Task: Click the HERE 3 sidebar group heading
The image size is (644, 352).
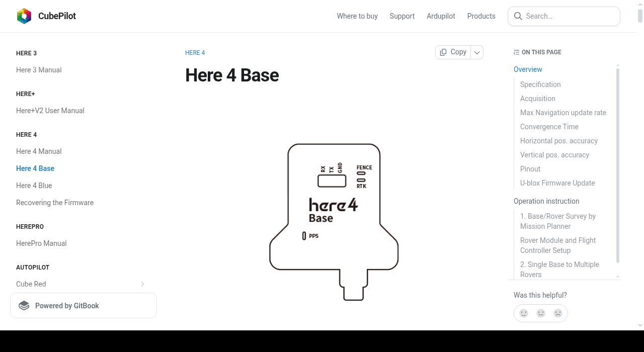Action: 26,53
